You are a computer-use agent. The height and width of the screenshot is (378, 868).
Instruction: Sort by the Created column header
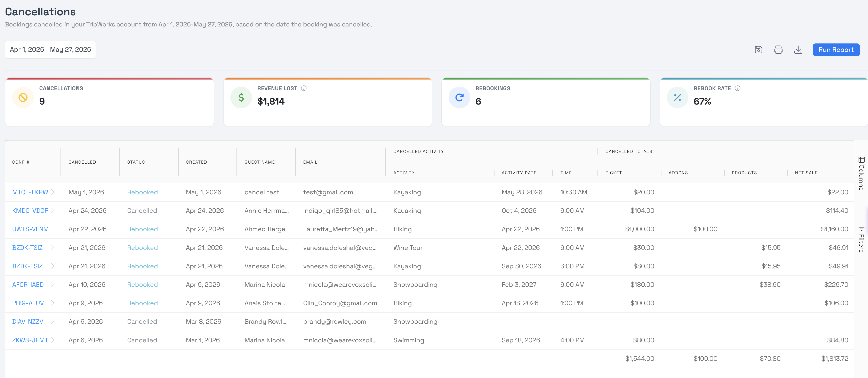196,162
